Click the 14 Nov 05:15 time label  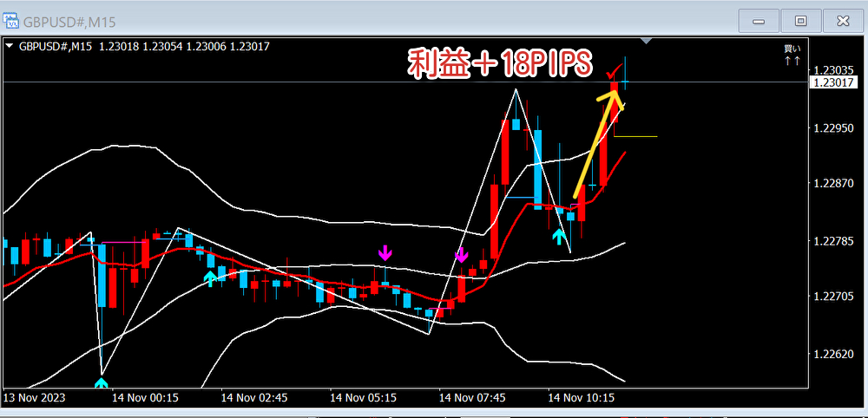[363, 397]
